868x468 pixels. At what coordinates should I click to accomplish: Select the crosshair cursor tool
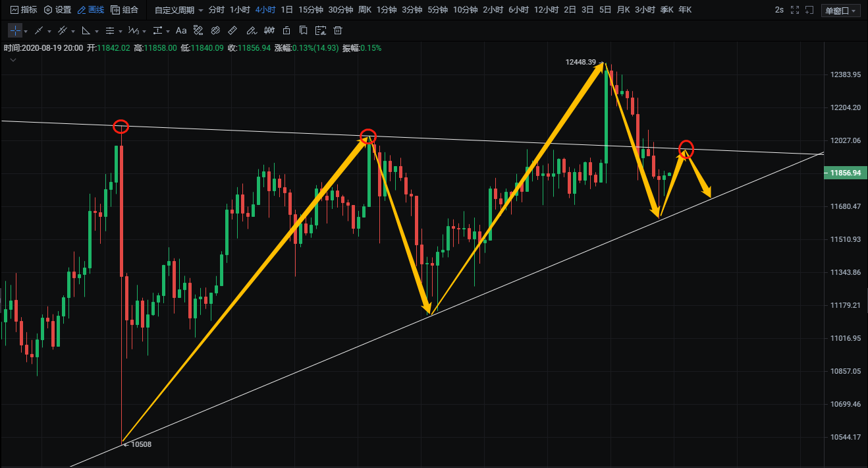click(x=14, y=30)
